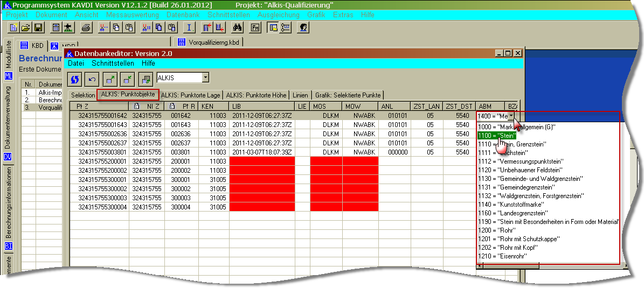
Task: Click the printer icon in main toolbar
Action: pos(87,27)
